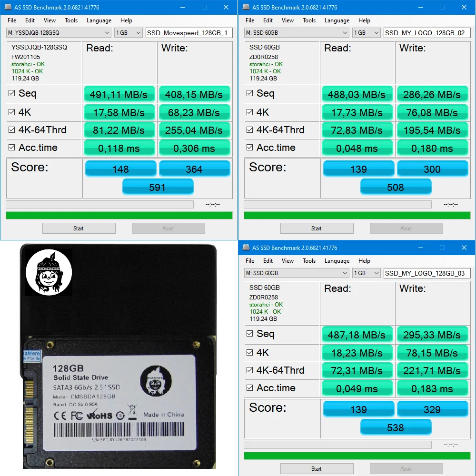Open the M: SSD 60GB drive dropdown in bottom-right window
Screen dimensions: 476x476
[x=297, y=273]
